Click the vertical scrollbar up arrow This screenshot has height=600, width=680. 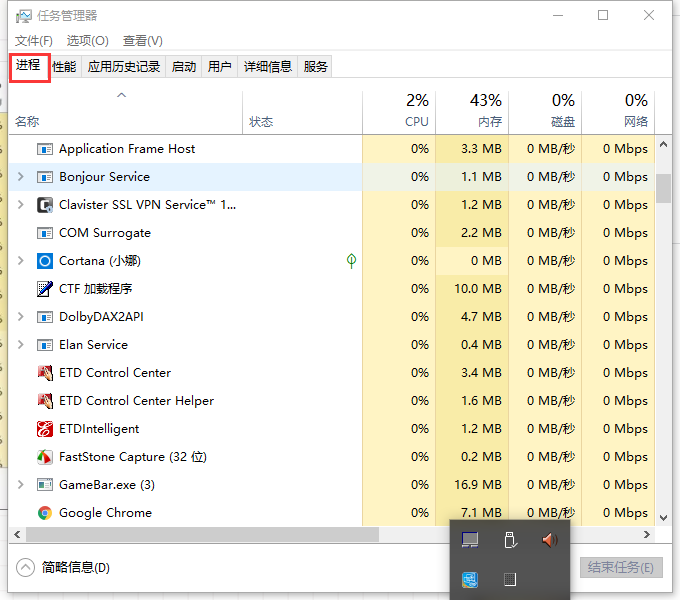(x=663, y=144)
